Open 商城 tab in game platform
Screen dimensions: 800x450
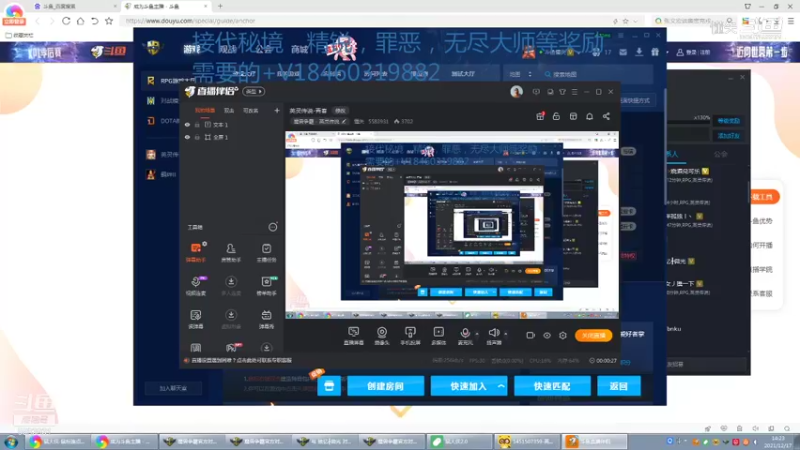299,49
